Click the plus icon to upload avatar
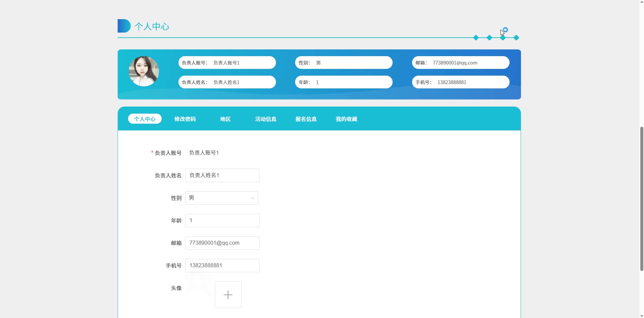This screenshot has height=318, width=644. tap(228, 294)
